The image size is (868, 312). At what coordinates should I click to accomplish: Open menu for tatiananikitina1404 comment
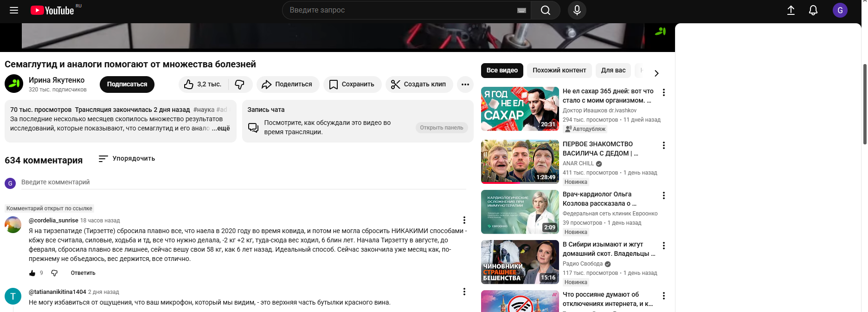(464, 292)
